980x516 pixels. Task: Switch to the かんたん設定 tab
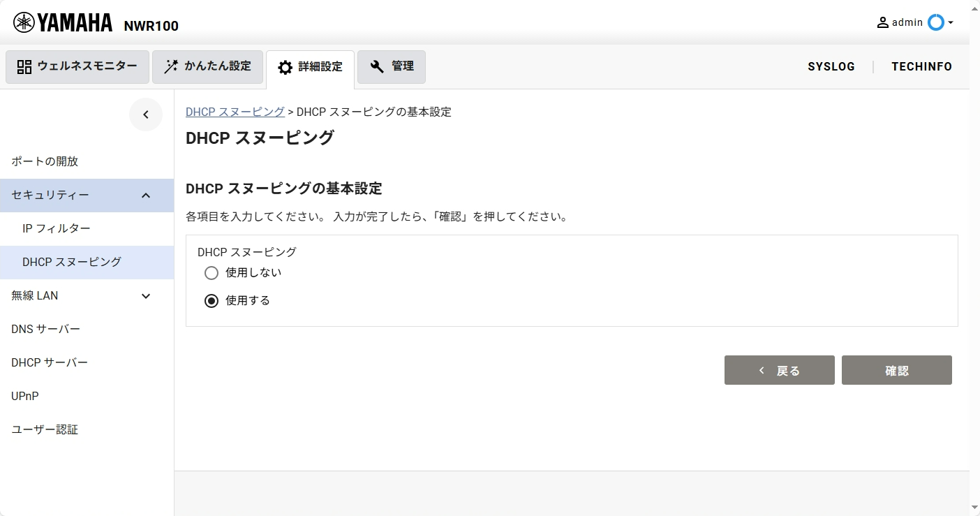pyautogui.click(x=207, y=67)
